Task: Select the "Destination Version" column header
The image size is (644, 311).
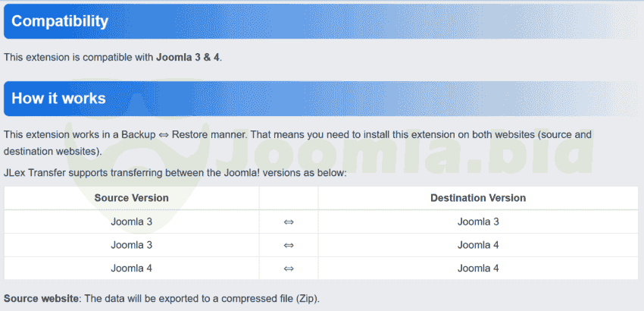Action: 478,198
